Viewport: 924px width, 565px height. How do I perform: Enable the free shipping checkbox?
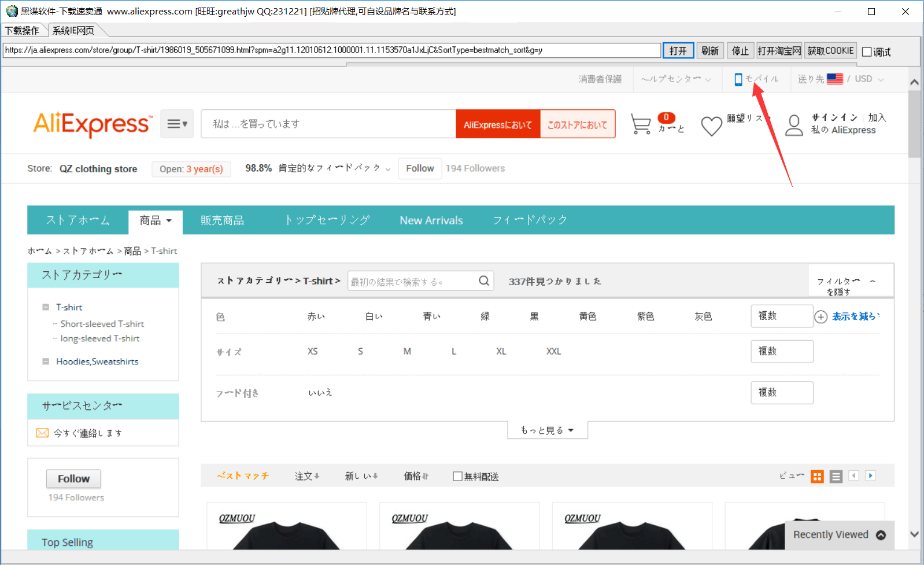(457, 477)
